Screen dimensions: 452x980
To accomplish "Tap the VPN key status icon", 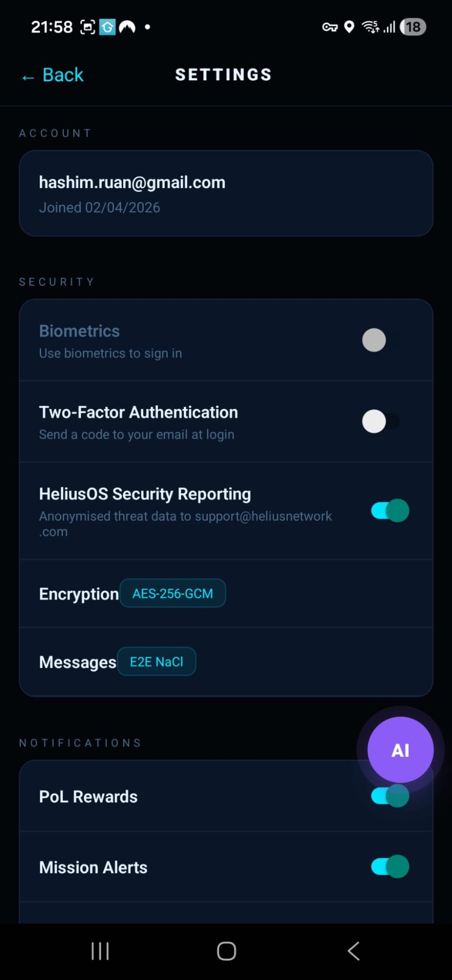I will click(329, 27).
